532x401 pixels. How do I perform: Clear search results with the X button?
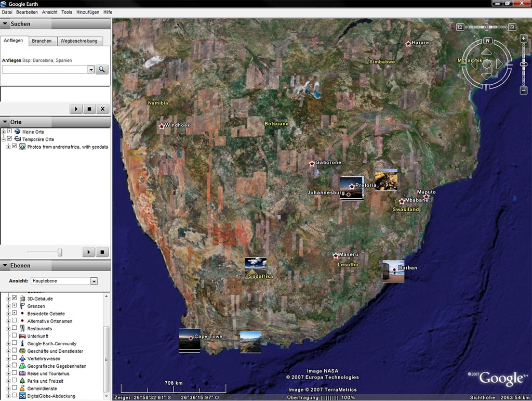[102, 109]
